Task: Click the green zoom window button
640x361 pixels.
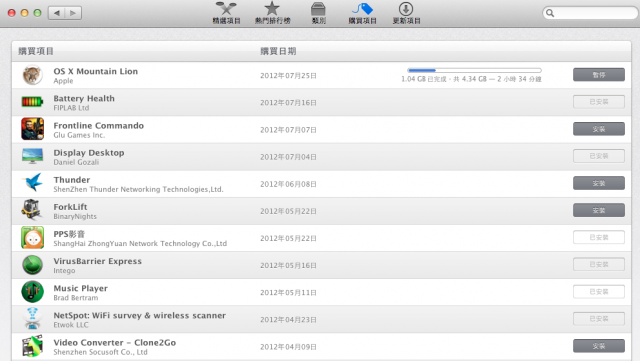Action: pos(37,13)
